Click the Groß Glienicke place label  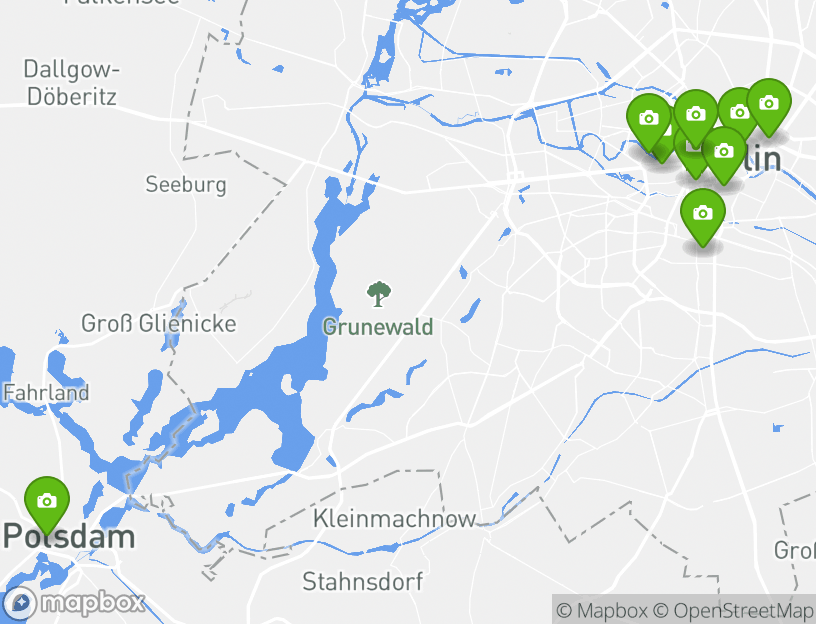click(159, 324)
